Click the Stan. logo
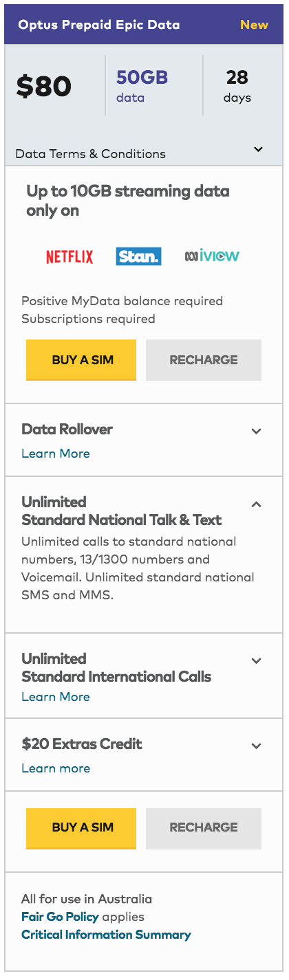The width and height of the screenshot is (289, 980). click(x=138, y=256)
